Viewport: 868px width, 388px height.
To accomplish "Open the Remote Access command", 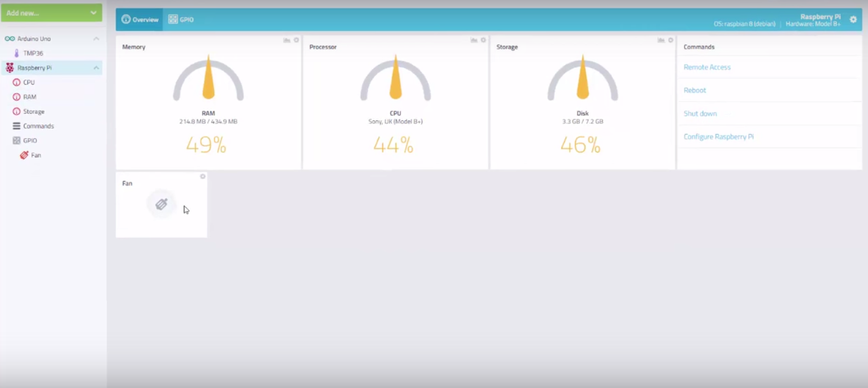I will (x=707, y=67).
